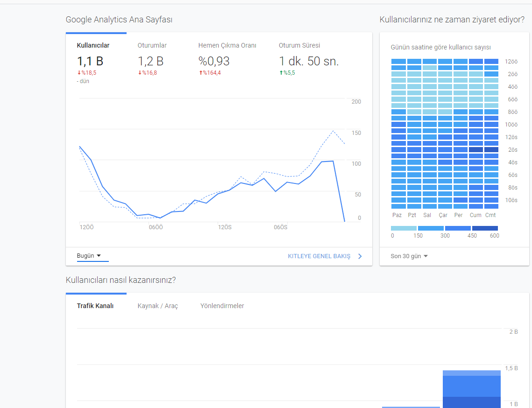Click the Kullanıcılarınız ne zaman ziyaret ediyor? heading
Viewport: 532px width, 408px height.
point(452,20)
